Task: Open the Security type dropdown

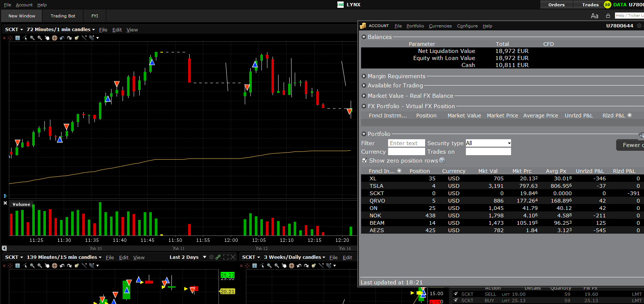Action: pos(488,143)
